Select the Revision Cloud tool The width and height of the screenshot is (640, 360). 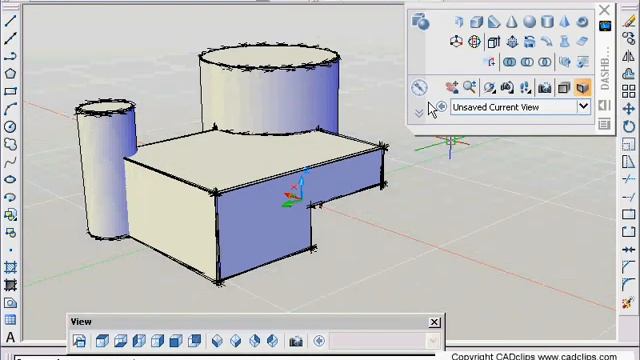pyautogui.click(x=10, y=144)
